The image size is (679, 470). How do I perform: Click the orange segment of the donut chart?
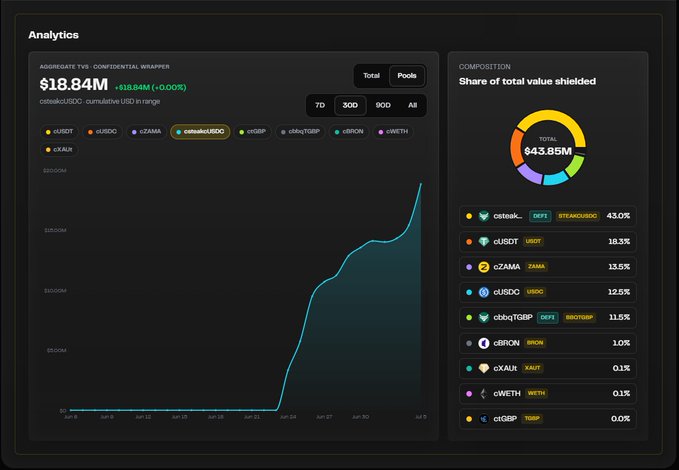[517, 148]
